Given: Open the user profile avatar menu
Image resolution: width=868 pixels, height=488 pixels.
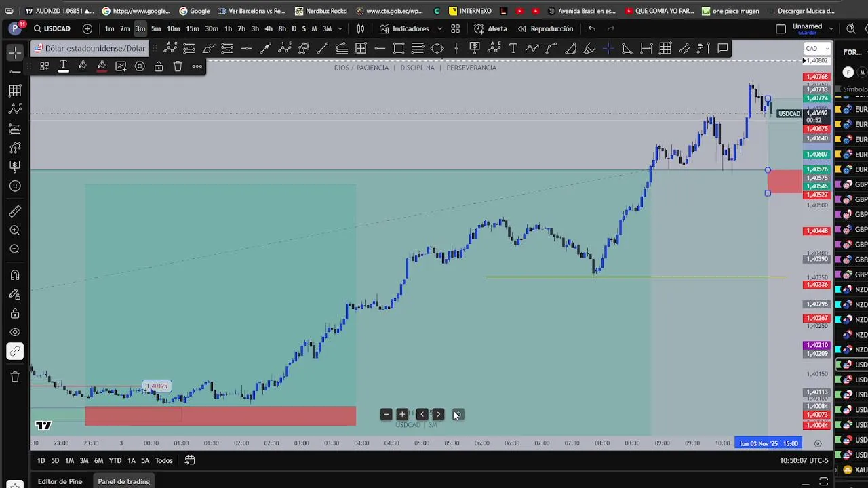Looking at the screenshot, I should 14,28.
